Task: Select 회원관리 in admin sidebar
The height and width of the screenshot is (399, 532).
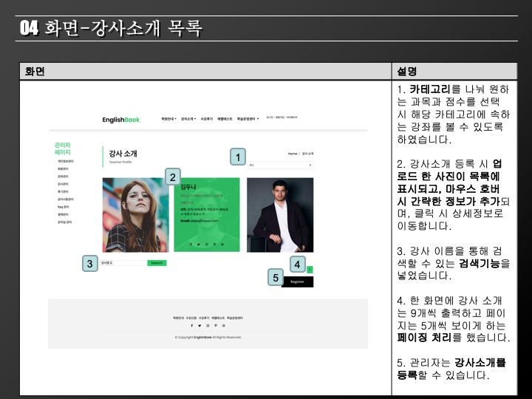Action: point(63,168)
